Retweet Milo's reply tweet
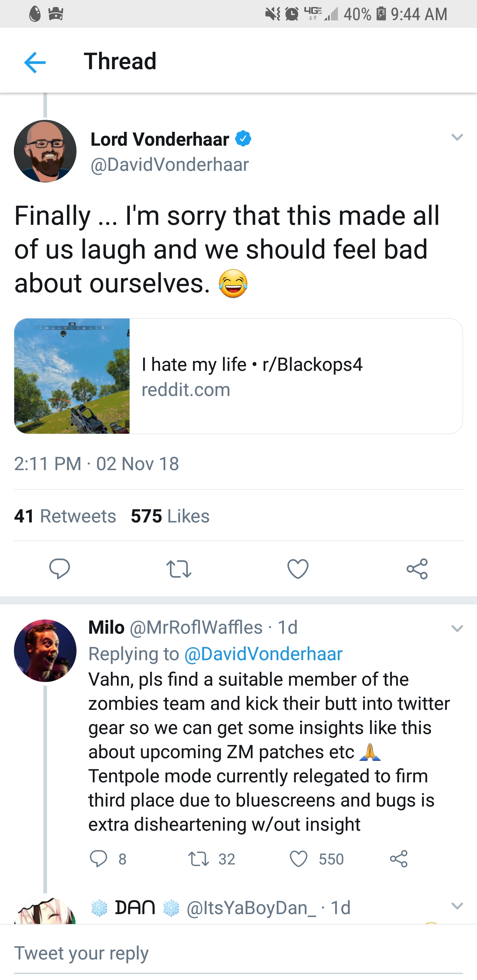The height and width of the screenshot is (980, 477). [x=199, y=858]
